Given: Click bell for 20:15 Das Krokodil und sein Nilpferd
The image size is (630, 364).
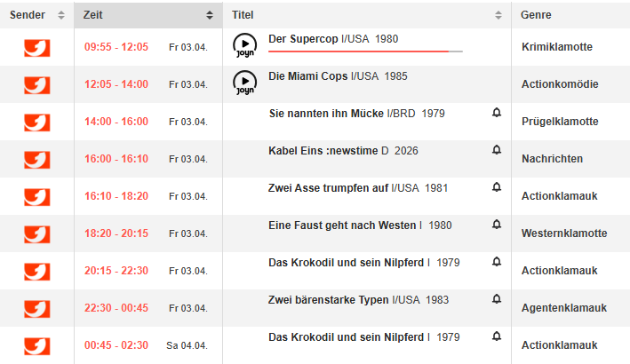Looking at the screenshot, I should coord(497,262).
